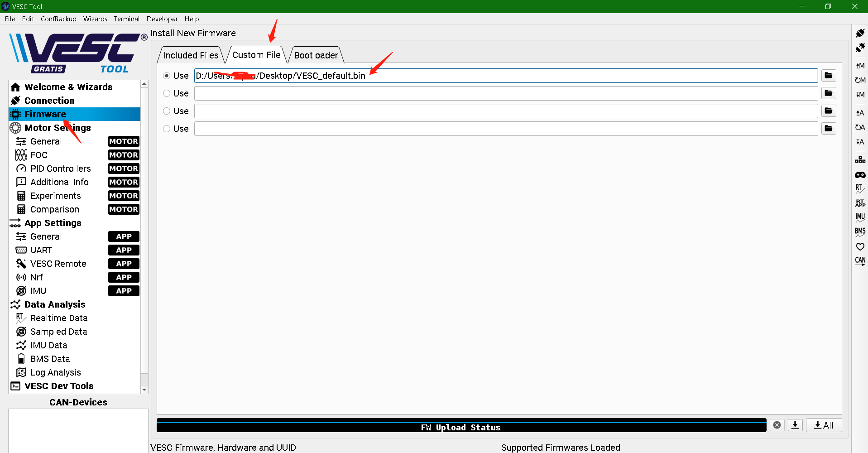Select Firmware in the sidebar
Viewport: 868px width, 453px height.
tap(74, 114)
